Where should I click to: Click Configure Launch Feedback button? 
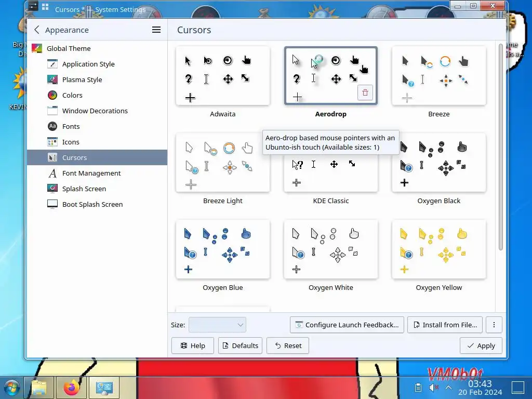(x=347, y=325)
